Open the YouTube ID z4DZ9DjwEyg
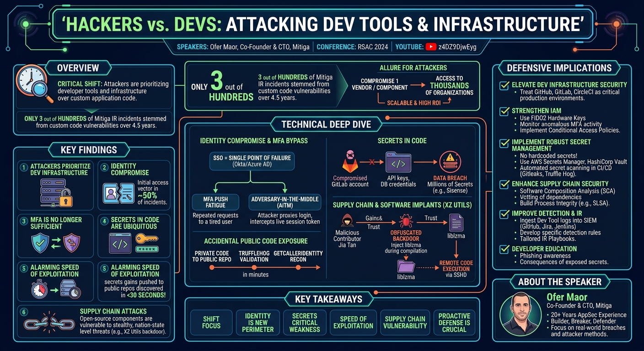The width and height of the screenshot is (644, 351). 457,47
